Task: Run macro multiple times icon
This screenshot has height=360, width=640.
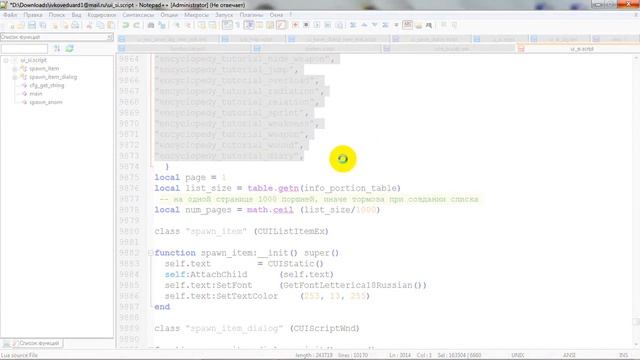Action: (328, 25)
